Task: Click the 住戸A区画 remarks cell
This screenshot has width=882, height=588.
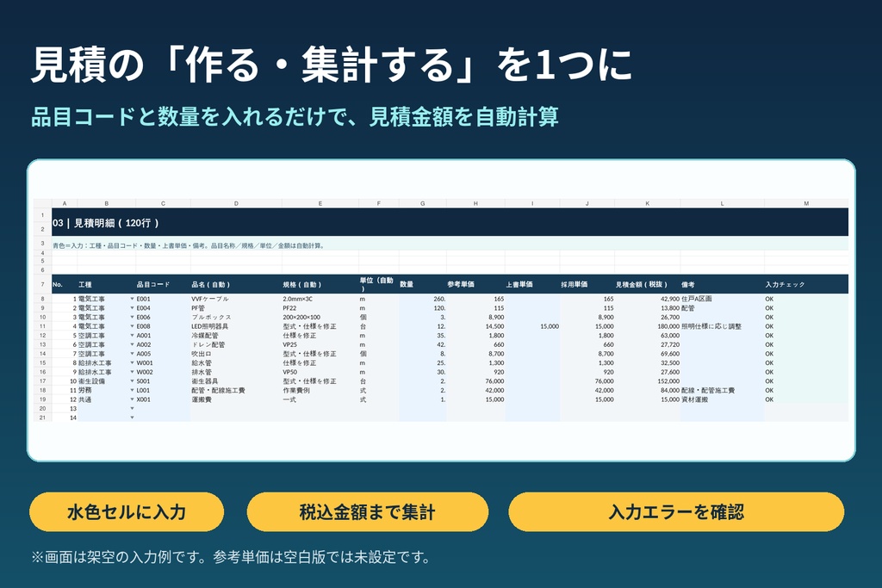Action: tap(723, 299)
